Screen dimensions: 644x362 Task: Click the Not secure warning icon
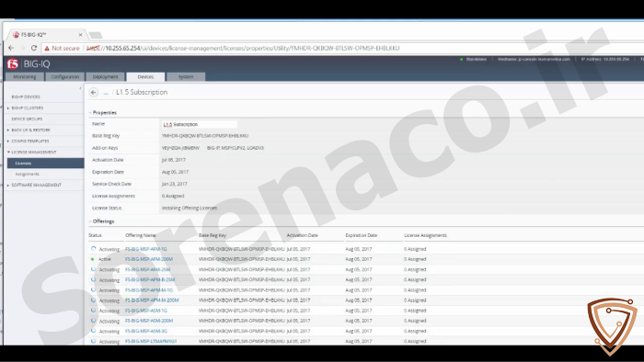coord(47,48)
